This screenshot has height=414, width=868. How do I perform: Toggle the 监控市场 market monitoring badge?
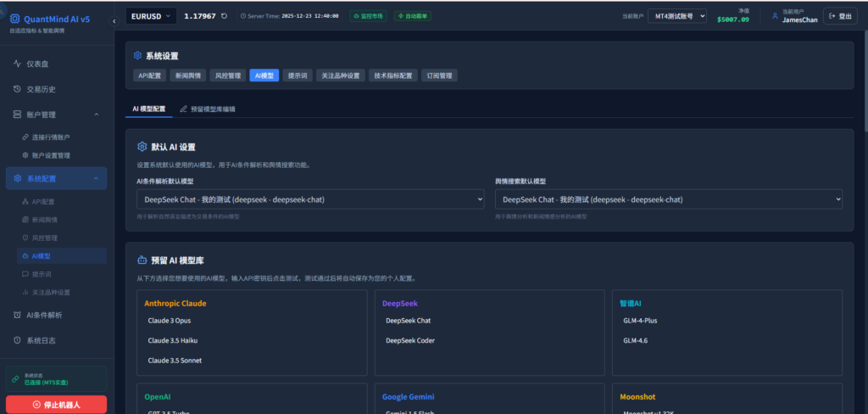pyautogui.click(x=369, y=15)
